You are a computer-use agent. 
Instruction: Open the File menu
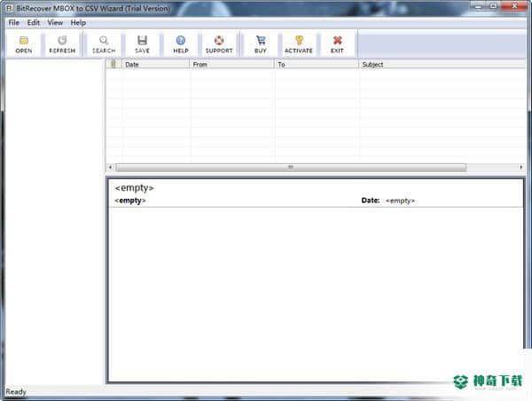(x=14, y=23)
